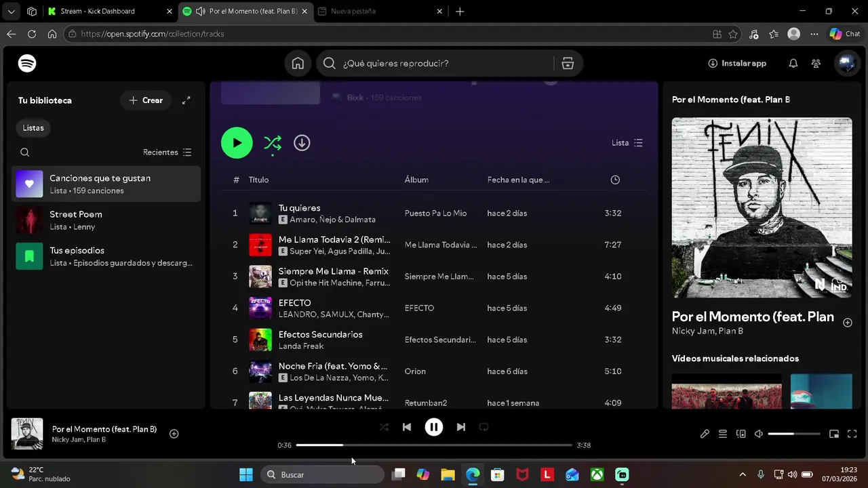Open friend activity icon

click(816, 63)
